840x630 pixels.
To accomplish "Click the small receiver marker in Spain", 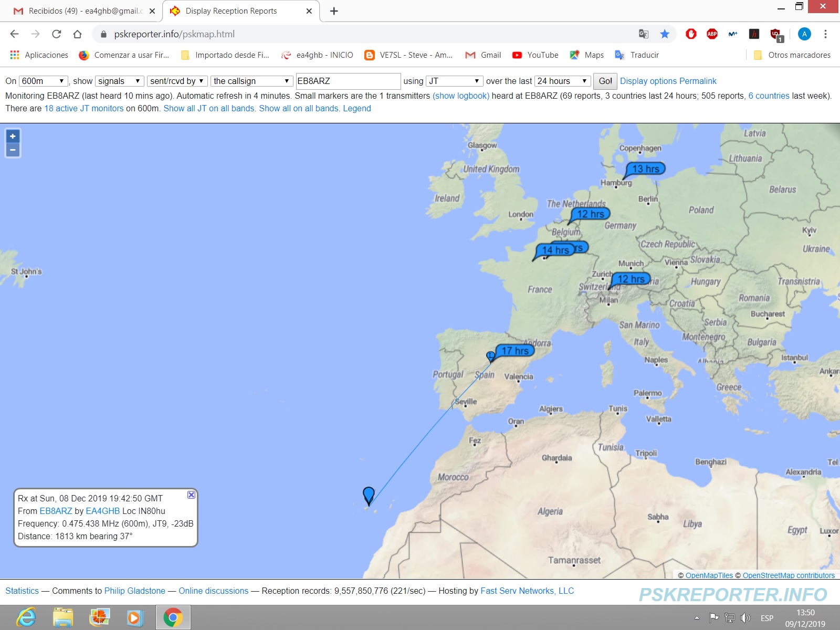I will point(490,357).
